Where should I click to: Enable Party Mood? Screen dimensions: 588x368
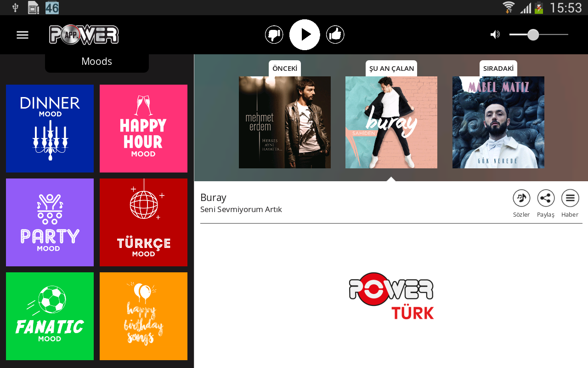tap(50, 222)
